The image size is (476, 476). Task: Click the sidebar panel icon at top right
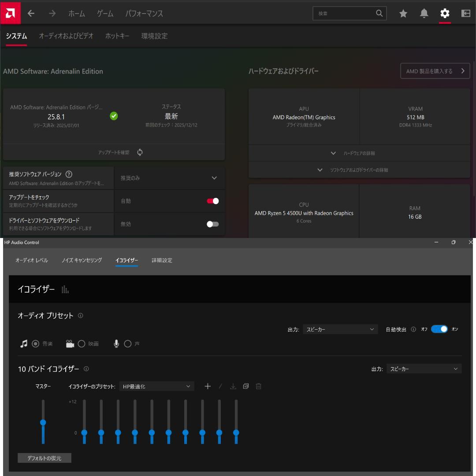coord(465,14)
